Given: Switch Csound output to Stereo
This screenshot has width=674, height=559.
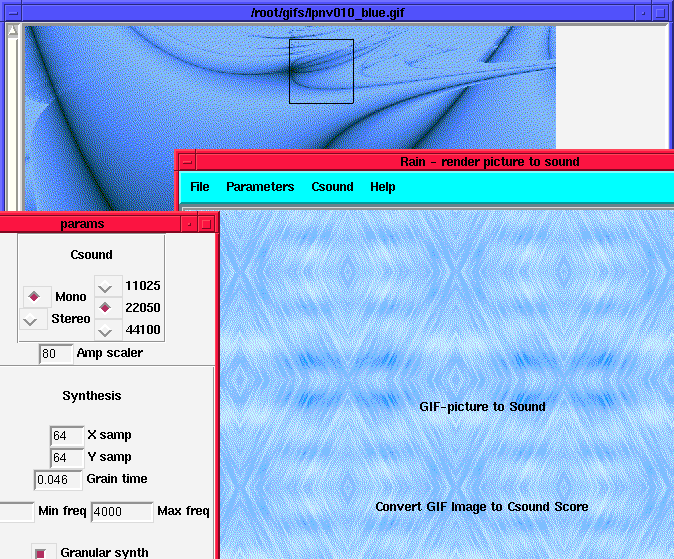Looking at the screenshot, I should tap(34, 319).
